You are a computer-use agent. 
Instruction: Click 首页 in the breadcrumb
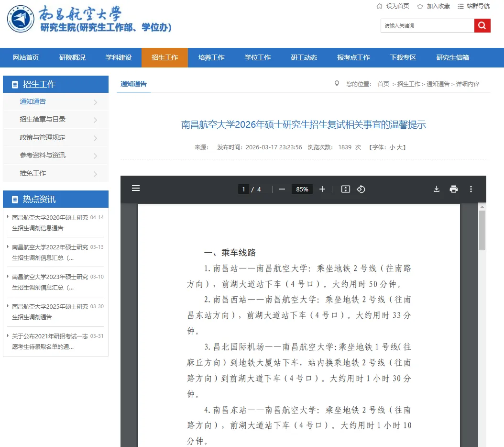383,84
